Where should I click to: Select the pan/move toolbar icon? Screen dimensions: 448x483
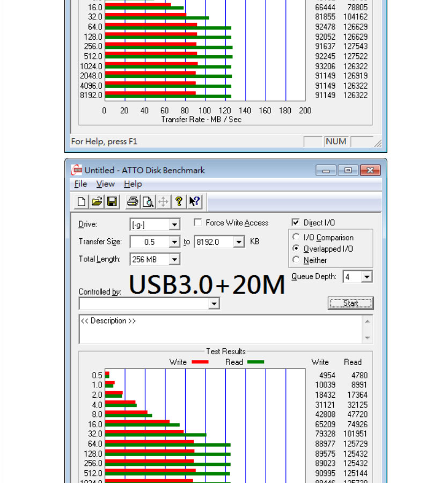(163, 202)
